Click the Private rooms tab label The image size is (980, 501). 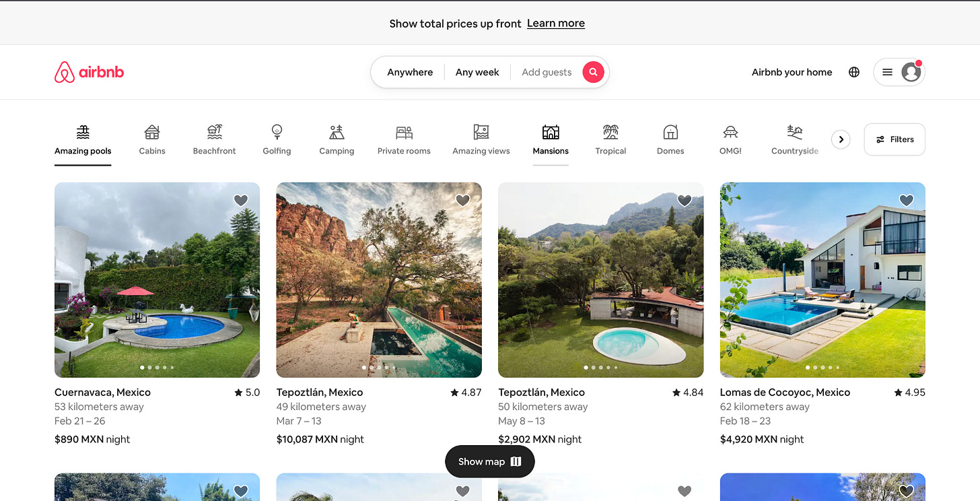coord(404,151)
